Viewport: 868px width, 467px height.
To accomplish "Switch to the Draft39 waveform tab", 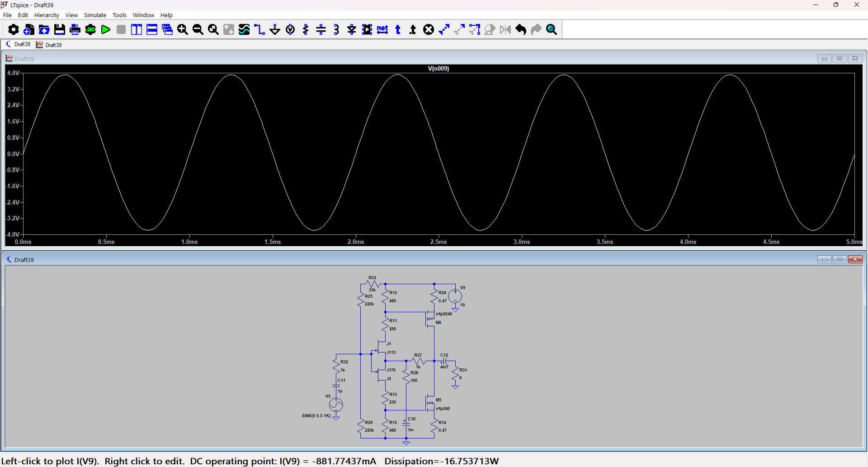I will coord(49,45).
